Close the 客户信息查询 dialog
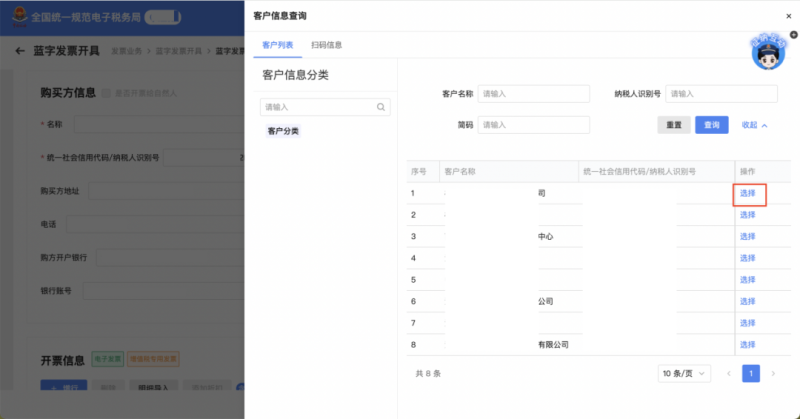The height and width of the screenshot is (419, 800). (788, 16)
